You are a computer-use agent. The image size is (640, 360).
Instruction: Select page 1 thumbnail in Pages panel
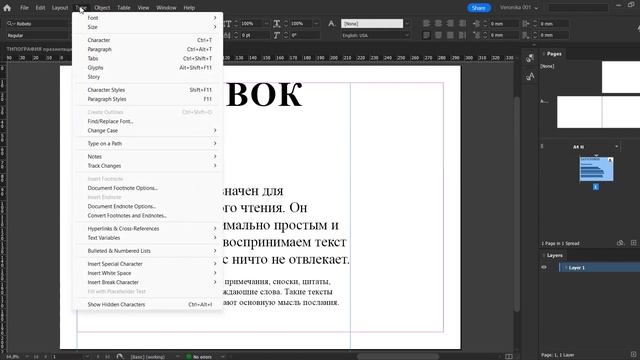coord(596,169)
